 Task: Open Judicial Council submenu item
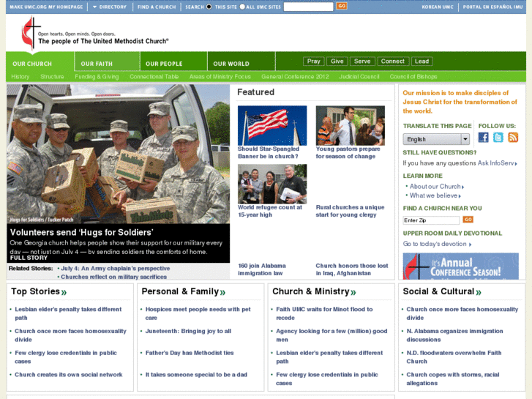click(x=359, y=77)
